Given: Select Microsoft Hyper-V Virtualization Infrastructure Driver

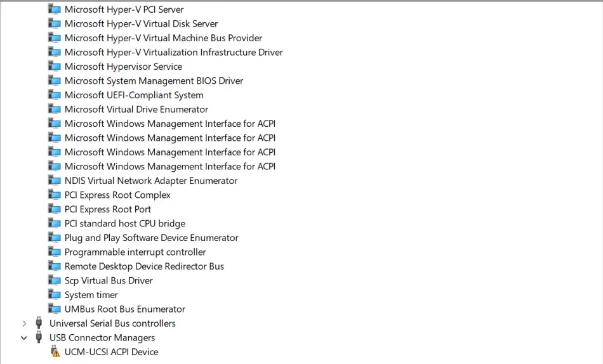Looking at the screenshot, I should [x=174, y=52].
